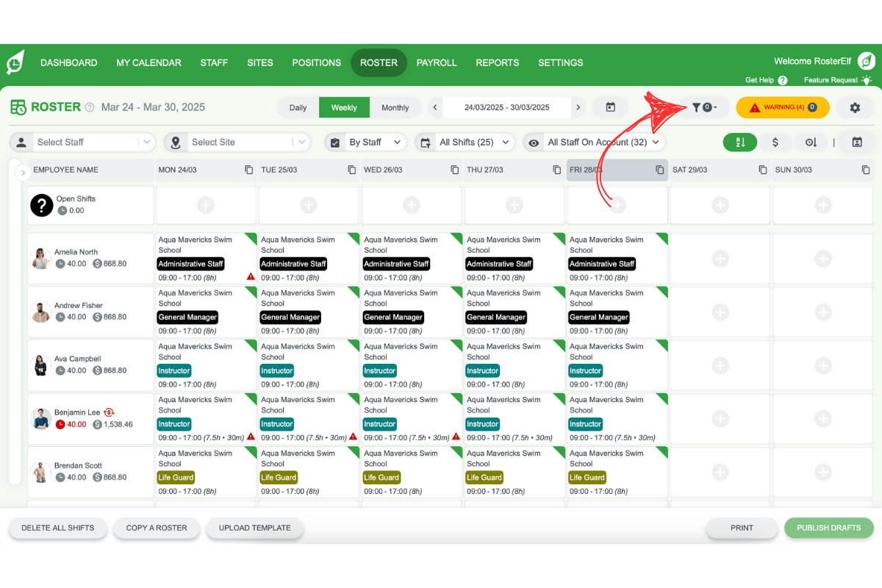Image resolution: width=882 pixels, height=588 pixels.
Task: Open the date picker calendar icon
Action: [610, 107]
